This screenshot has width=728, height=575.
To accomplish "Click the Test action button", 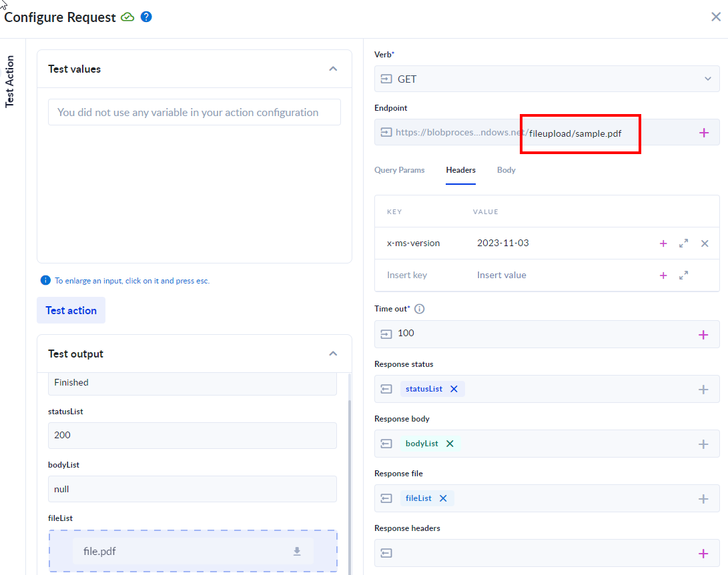I will click(x=71, y=310).
